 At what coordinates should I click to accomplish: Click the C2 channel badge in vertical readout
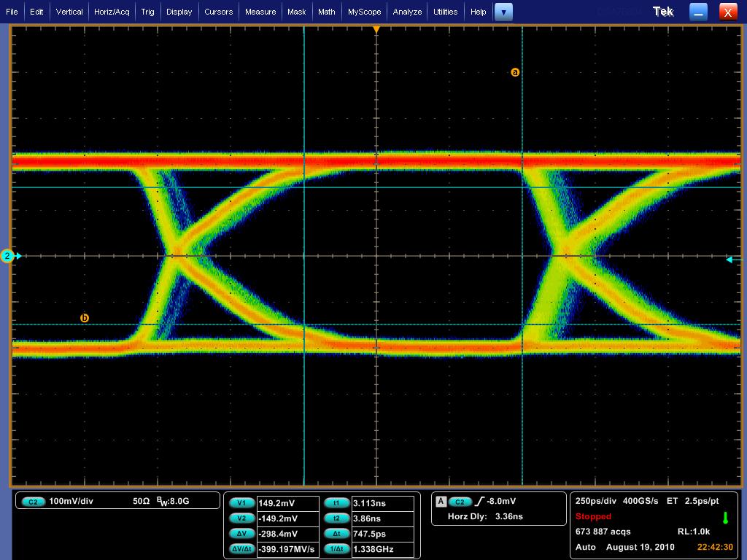coord(33,502)
